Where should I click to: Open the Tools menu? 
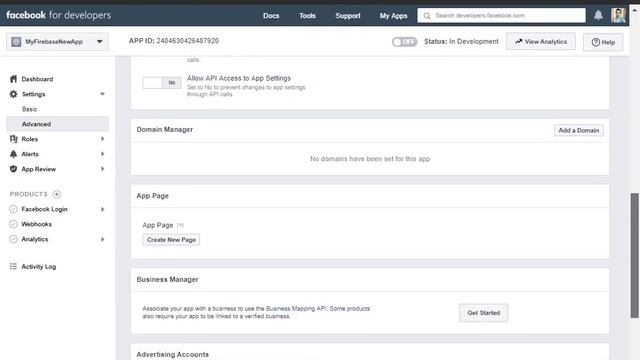[x=307, y=16]
